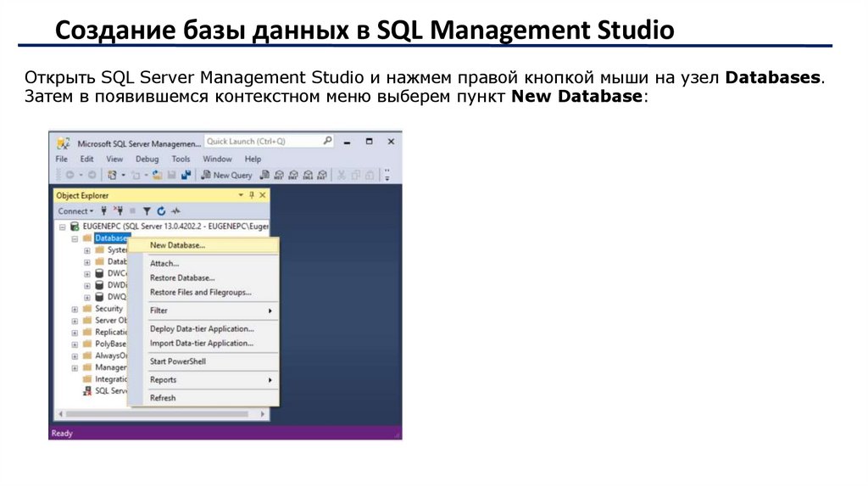
Task: Open the View menu
Action: coord(114,159)
